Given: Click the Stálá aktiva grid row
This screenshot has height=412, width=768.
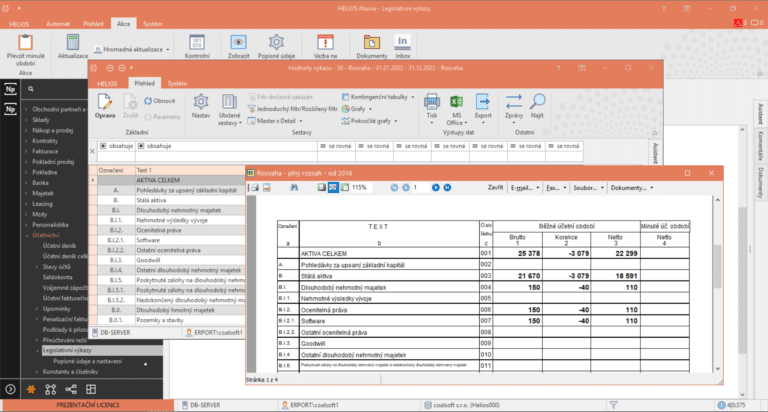Looking at the screenshot, I should point(171,200).
